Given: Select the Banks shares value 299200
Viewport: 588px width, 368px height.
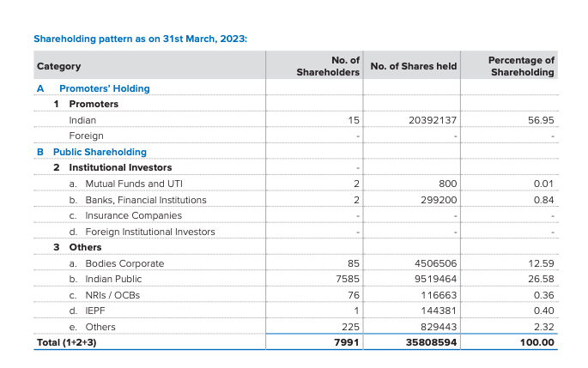Looking at the screenshot, I should 439,200.
